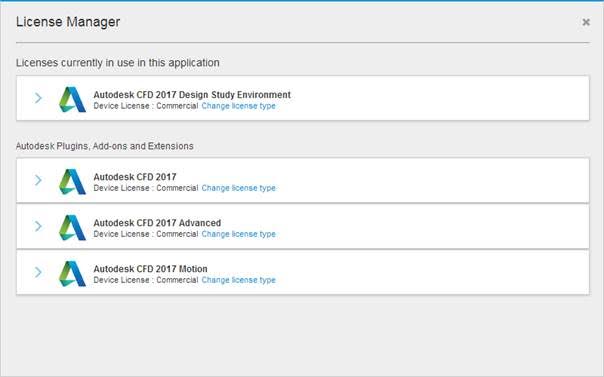Select the Autodesk CFD 2017 Design Study Environment title
The height and width of the screenshot is (377, 604).
click(192, 95)
